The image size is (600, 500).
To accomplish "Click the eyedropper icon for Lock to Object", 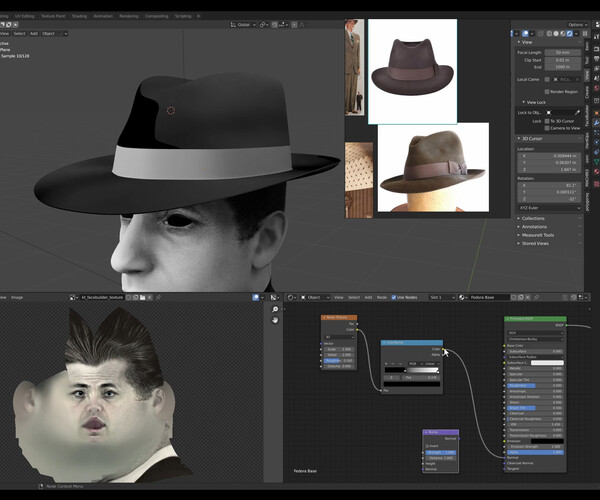I will point(577,112).
